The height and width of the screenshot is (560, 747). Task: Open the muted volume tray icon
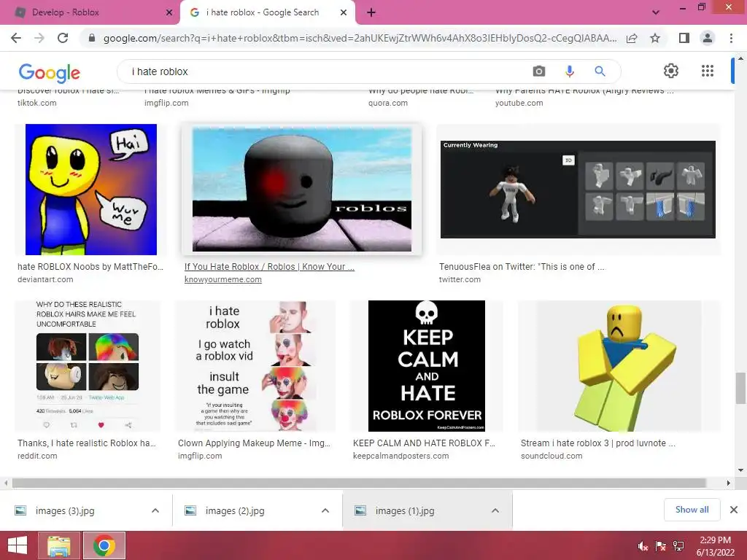[643, 546]
